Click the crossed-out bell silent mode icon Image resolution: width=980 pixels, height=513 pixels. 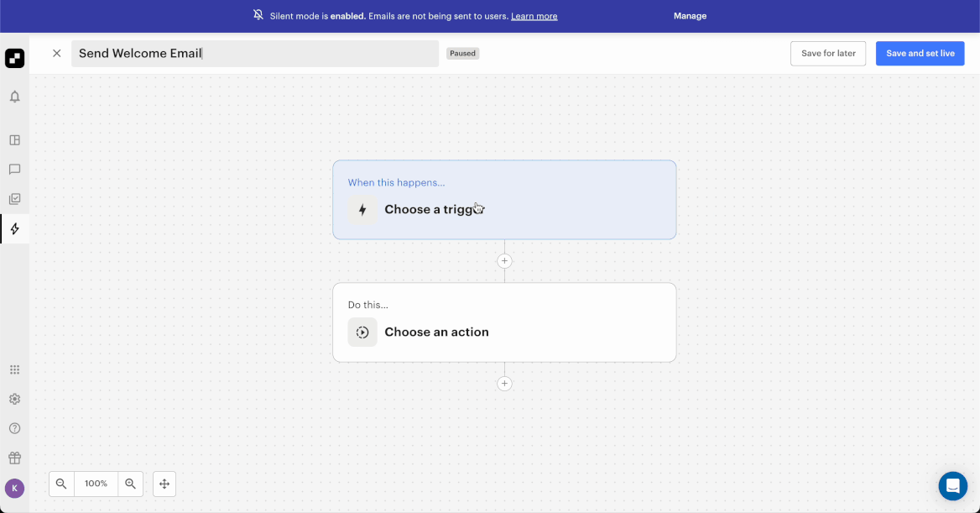pos(258,15)
